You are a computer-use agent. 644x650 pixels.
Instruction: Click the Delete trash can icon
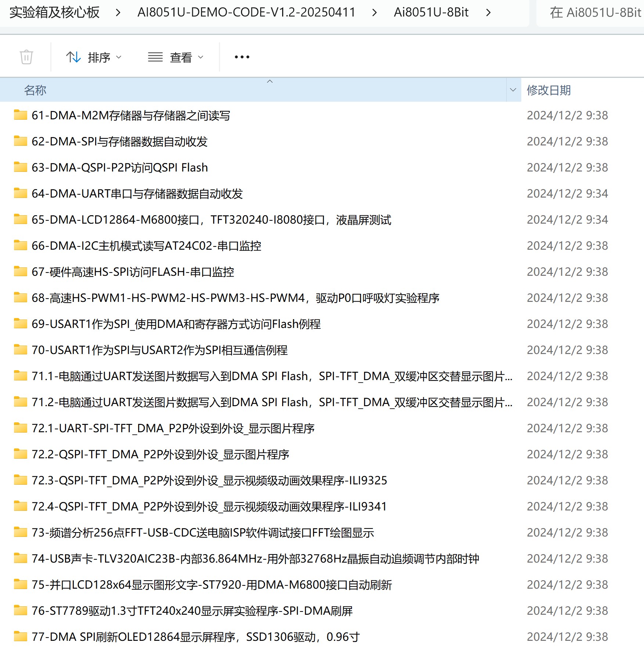tap(26, 57)
